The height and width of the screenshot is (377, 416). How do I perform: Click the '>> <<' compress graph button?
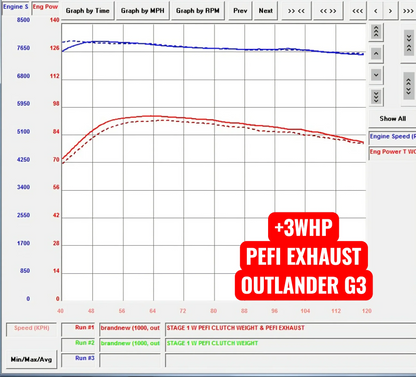(296, 11)
